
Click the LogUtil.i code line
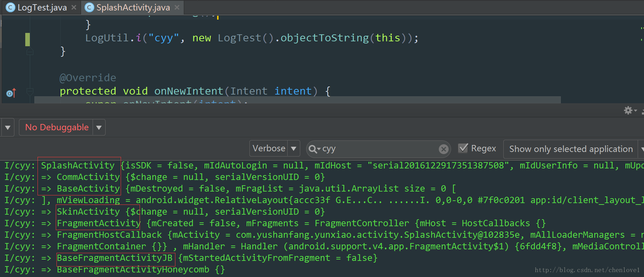coord(252,38)
